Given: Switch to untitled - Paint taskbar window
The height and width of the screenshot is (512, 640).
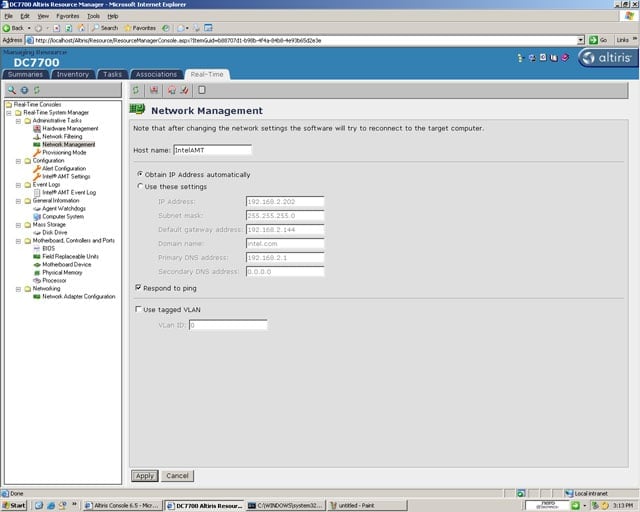Looking at the screenshot, I should [x=367, y=505].
